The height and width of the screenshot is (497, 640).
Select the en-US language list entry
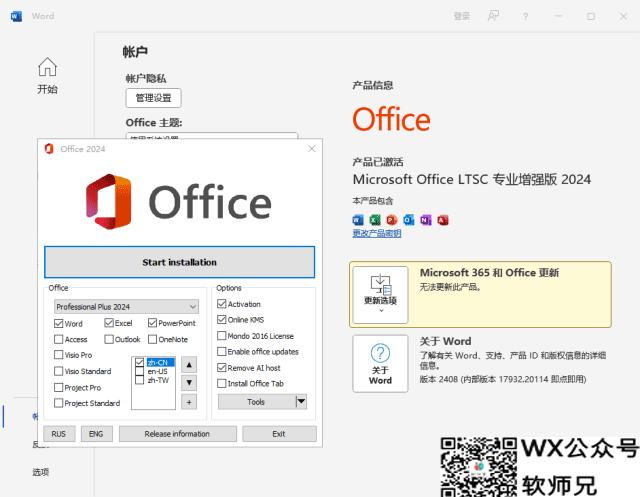coord(158,371)
